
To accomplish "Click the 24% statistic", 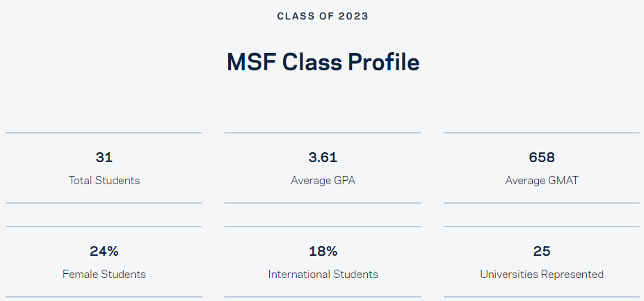I will click(104, 251).
